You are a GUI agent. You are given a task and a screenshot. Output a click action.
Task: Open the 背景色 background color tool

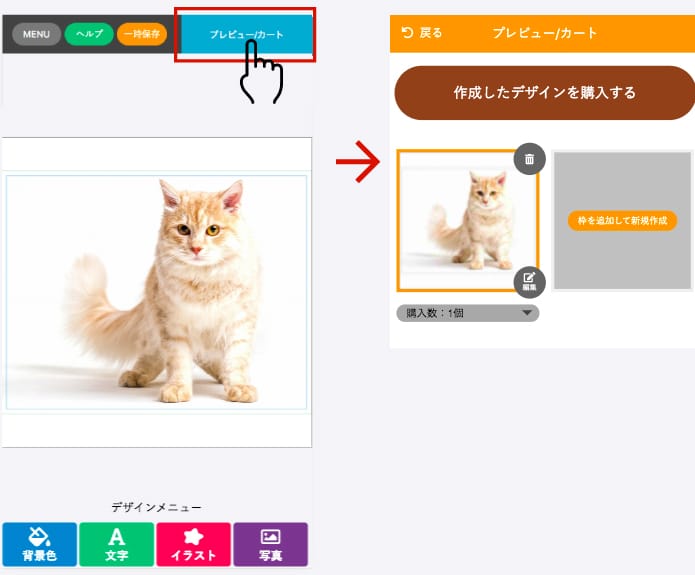(x=39, y=544)
